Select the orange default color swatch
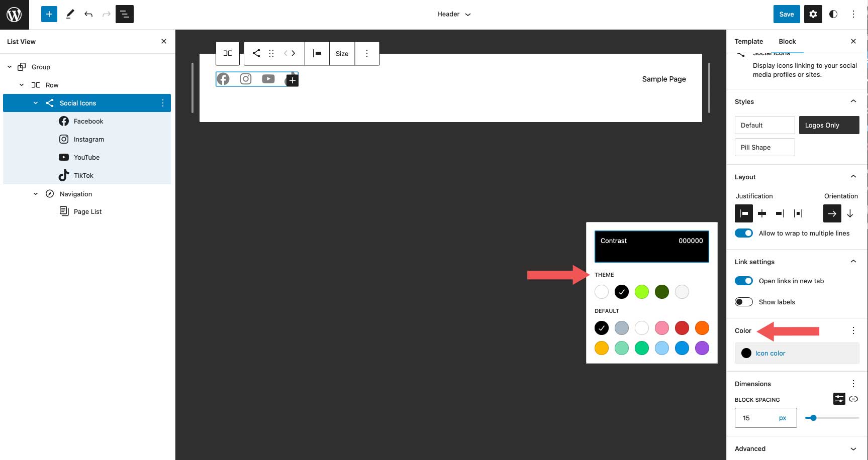The image size is (868, 460). 702,327
